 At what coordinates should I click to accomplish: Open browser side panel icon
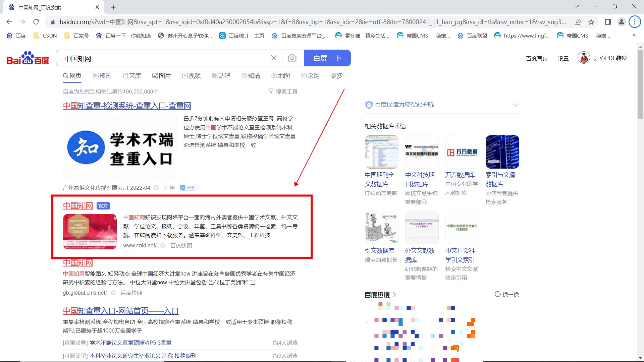[x=607, y=22]
